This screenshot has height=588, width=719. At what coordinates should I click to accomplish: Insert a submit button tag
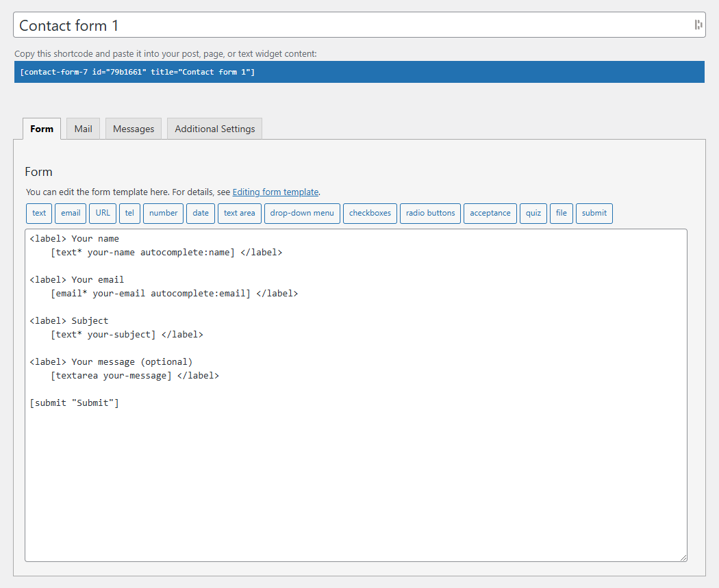tap(594, 213)
